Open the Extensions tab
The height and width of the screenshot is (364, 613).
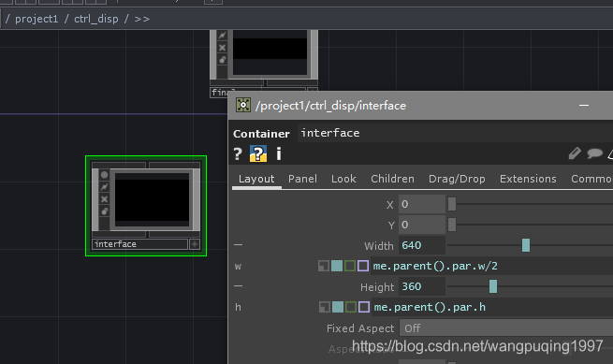click(528, 179)
